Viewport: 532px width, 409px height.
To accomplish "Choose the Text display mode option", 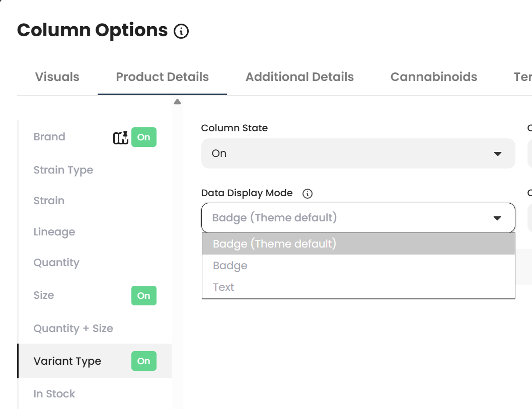I will coord(224,287).
